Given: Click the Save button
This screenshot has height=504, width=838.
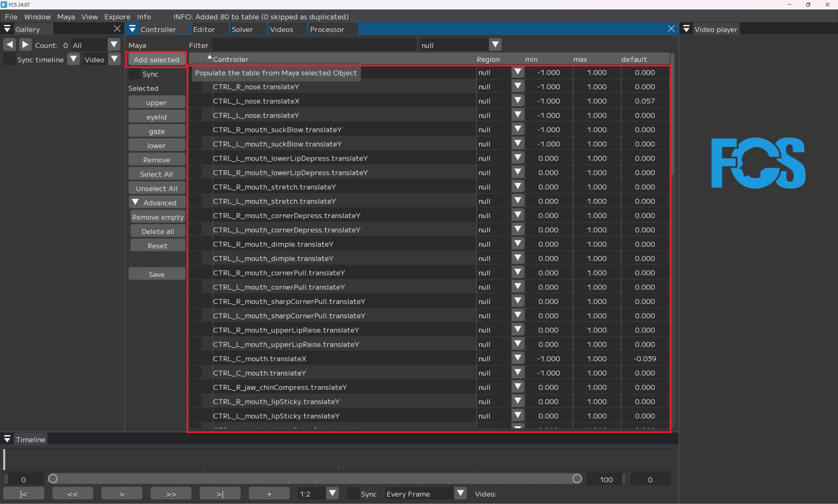Looking at the screenshot, I should pyautogui.click(x=156, y=274).
